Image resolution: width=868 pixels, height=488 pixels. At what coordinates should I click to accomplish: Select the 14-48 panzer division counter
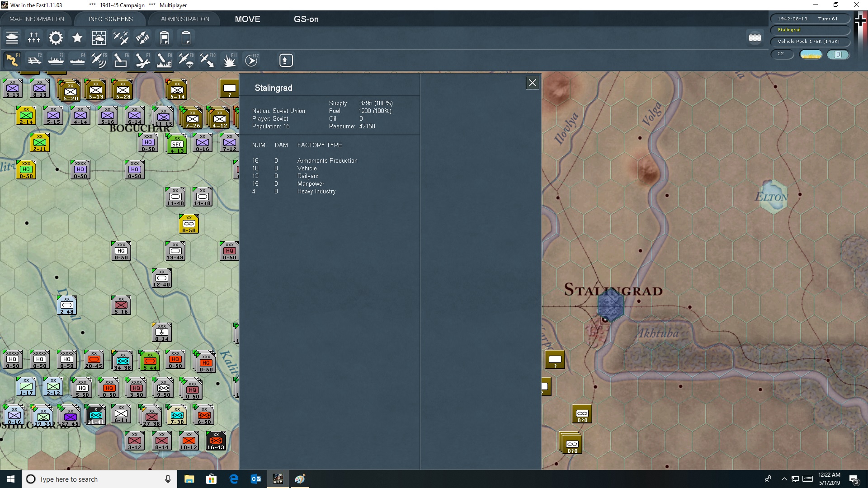click(202, 197)
